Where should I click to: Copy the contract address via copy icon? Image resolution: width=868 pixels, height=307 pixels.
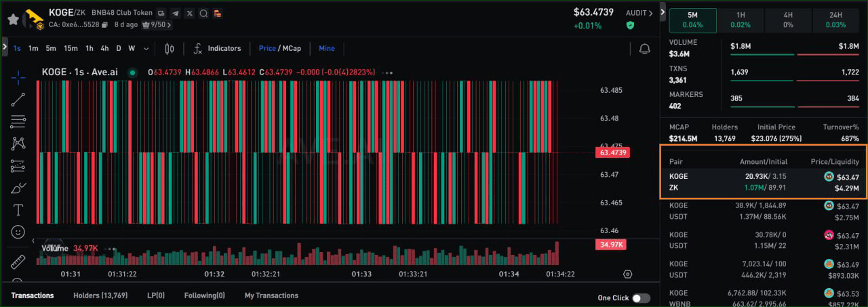pyautogui.click(x=106, y=24)
